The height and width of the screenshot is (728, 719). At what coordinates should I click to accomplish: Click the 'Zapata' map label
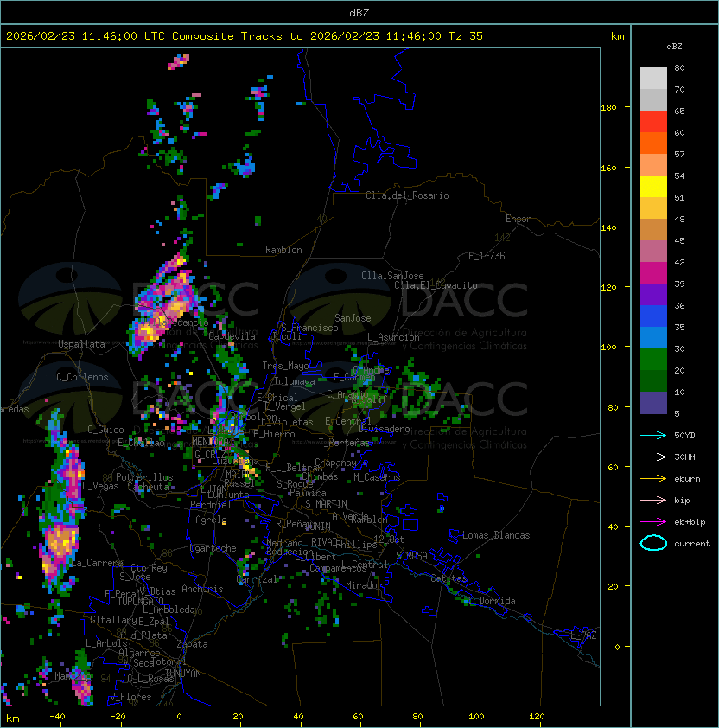click(x=192, y=644)
